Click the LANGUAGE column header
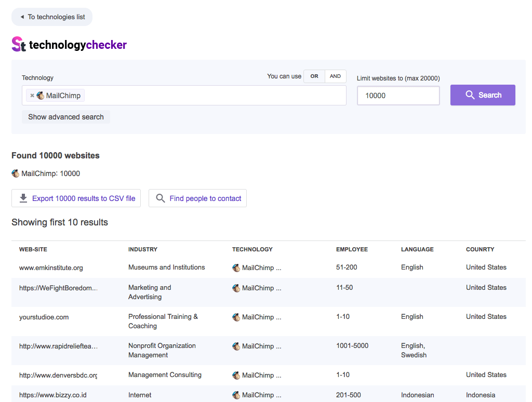Viewport: 532px width, 402px height. point(417,249)
